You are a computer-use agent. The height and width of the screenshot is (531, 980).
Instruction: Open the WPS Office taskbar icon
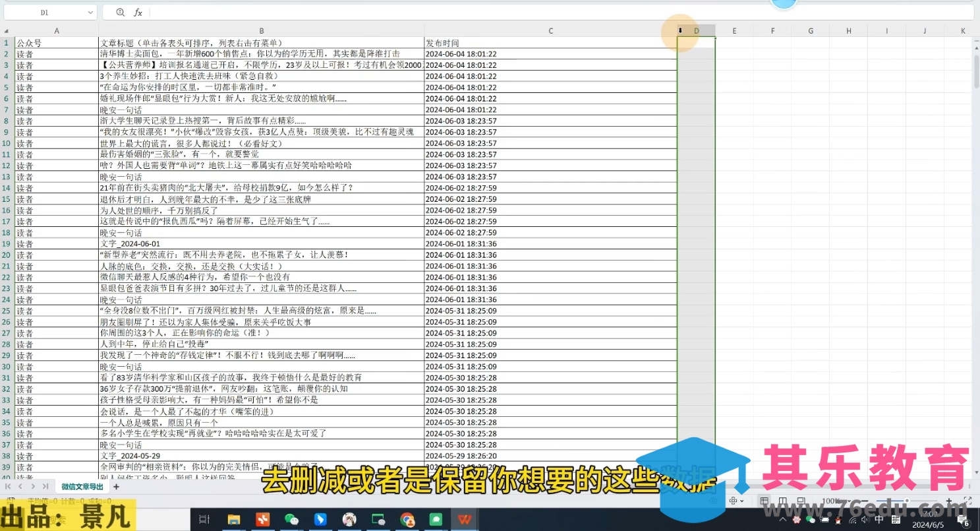pyautogui.click(x=465, y=519)
